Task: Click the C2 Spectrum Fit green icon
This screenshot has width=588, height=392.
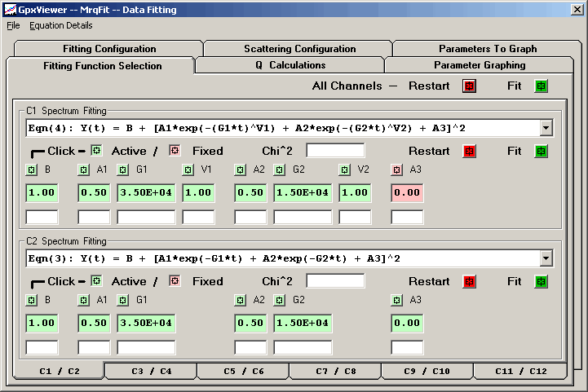Action: (x=541, y=281)
